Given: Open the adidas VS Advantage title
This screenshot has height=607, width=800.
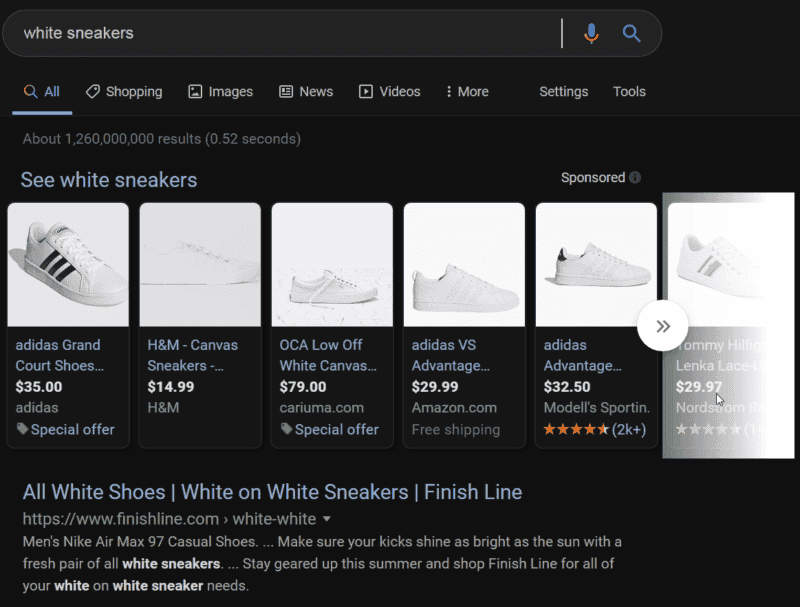Looking at the screenshot, I should tap(451, 355).
